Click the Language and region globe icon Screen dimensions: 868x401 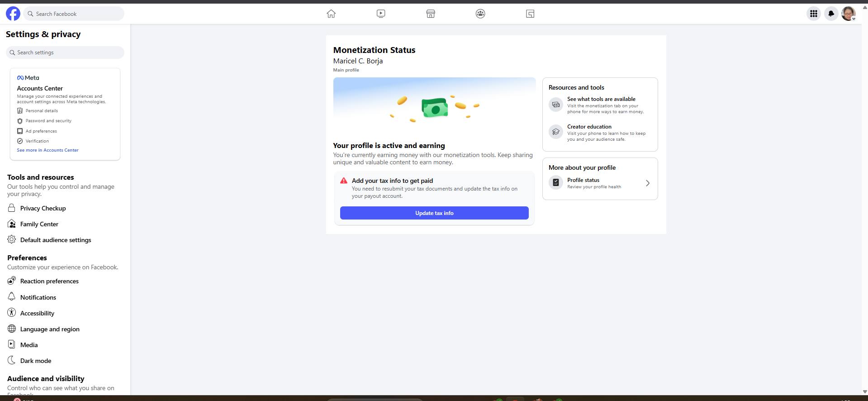12,329
